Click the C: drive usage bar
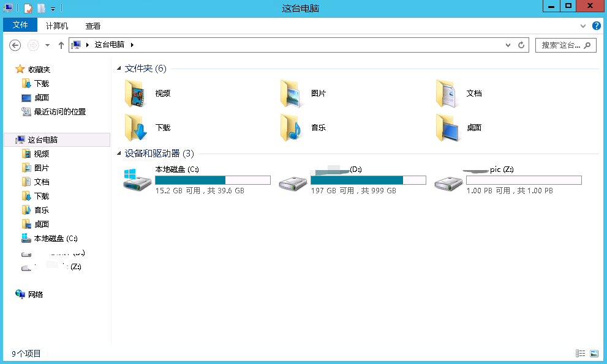This screenshot has height=364, width=607. (213, 180)
